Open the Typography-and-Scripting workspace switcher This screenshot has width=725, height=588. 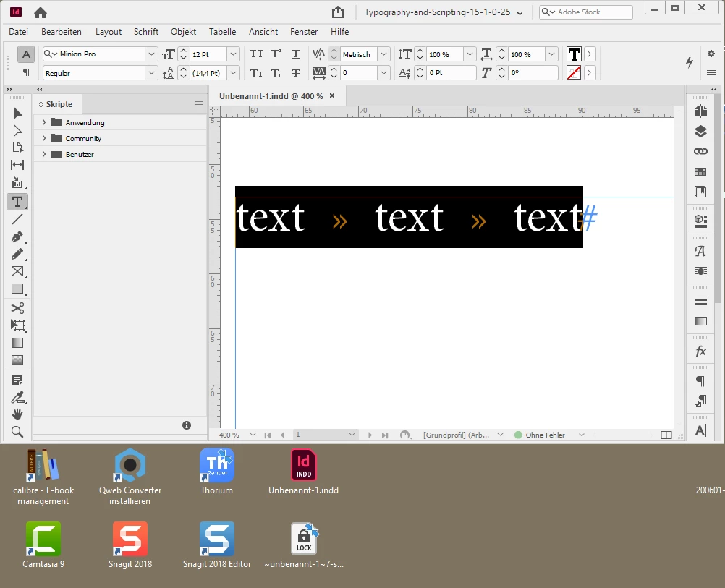click(444, 12)
